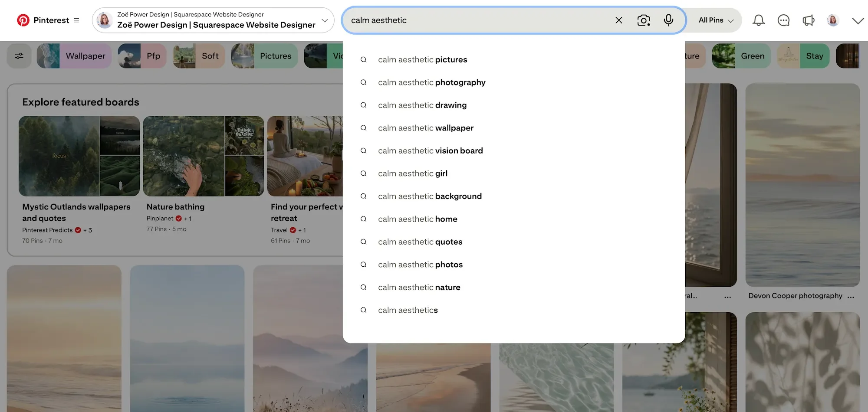Start voice search with the microphone icon
868x412 pixels.
[x=668, y=20]
